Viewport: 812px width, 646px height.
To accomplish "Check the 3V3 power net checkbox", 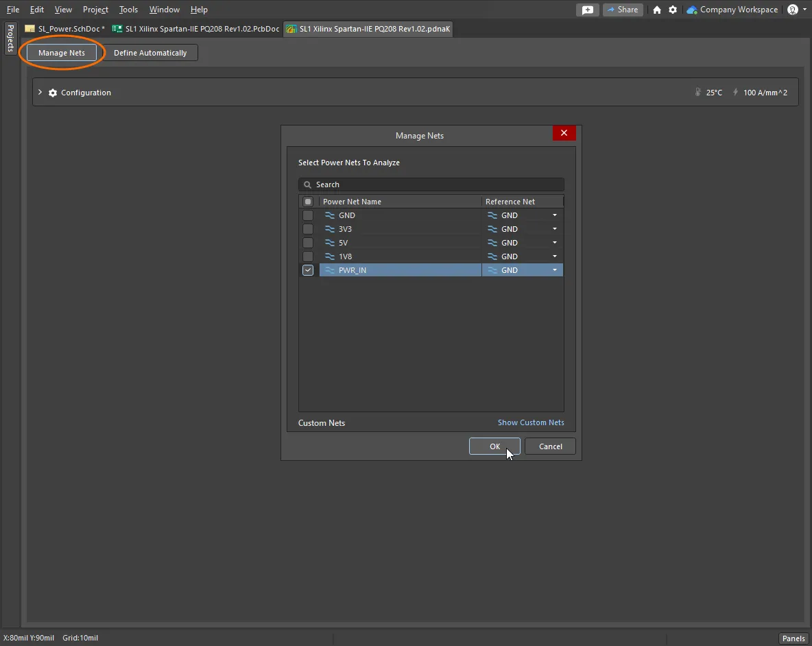I will tap(308, 229).
